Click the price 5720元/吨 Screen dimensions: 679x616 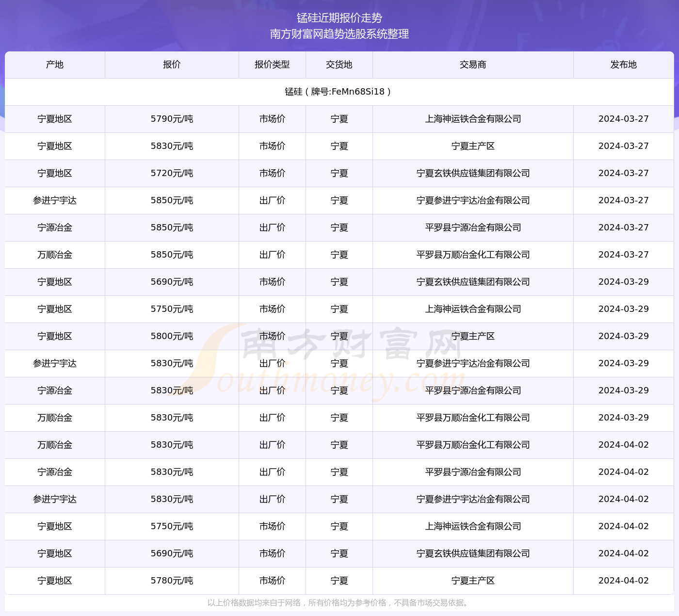click(x=172, y=173)
